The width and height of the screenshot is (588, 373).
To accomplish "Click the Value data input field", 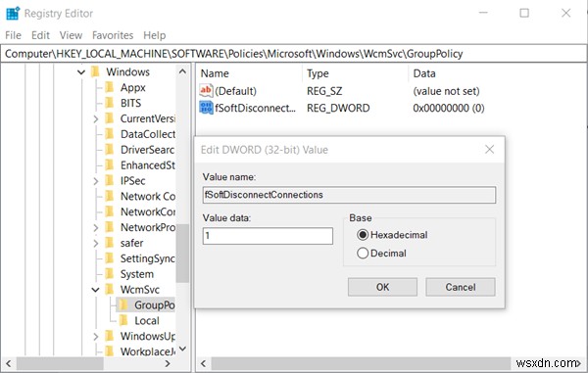I will pos(268,236).
